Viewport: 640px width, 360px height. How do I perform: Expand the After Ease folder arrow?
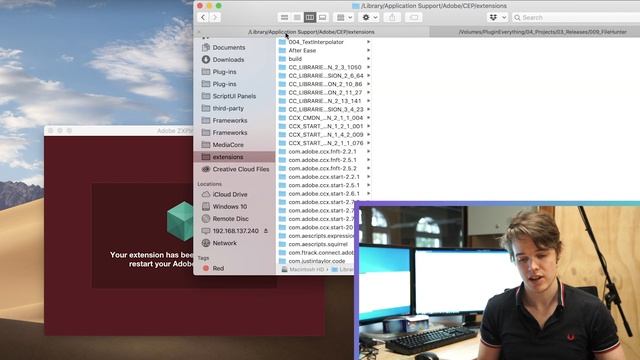click(x=368, y=51)
